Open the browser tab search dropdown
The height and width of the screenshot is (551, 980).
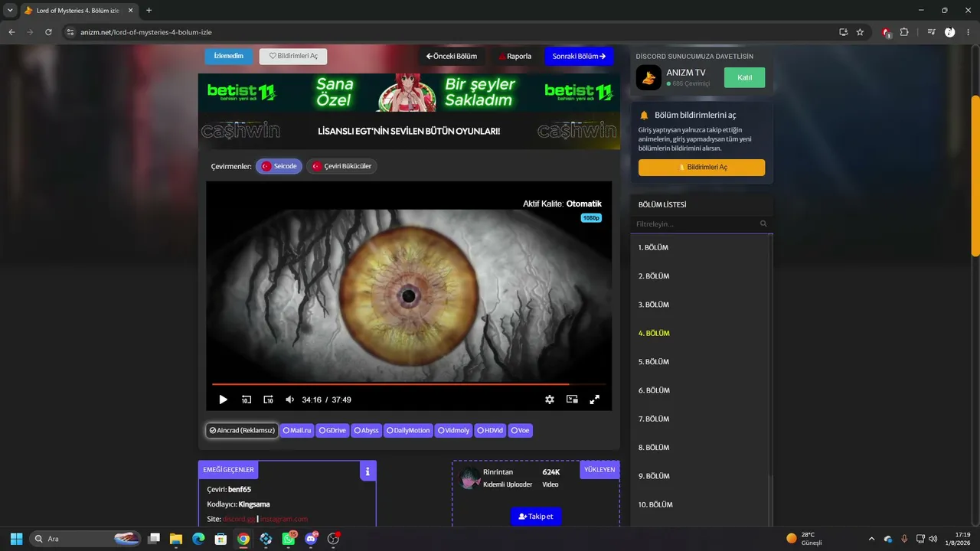click(10, 11)
